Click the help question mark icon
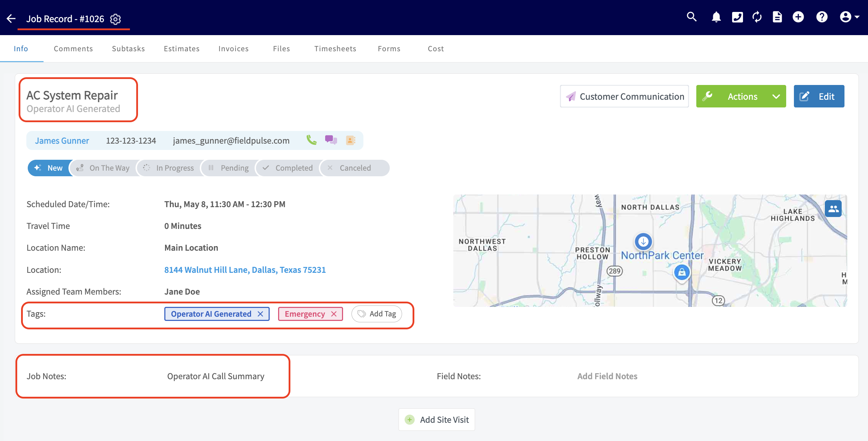 pyautogui.click(x=822, y=17)
